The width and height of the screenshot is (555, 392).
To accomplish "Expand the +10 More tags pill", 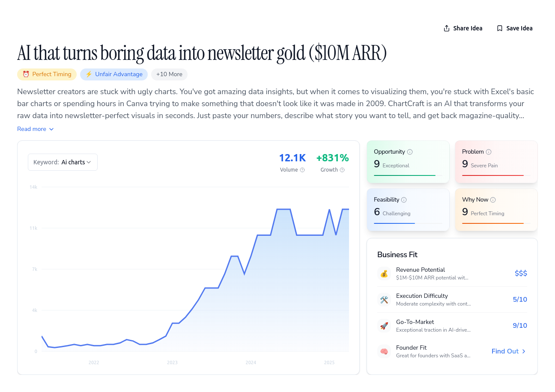I will (x=169, y=74).
